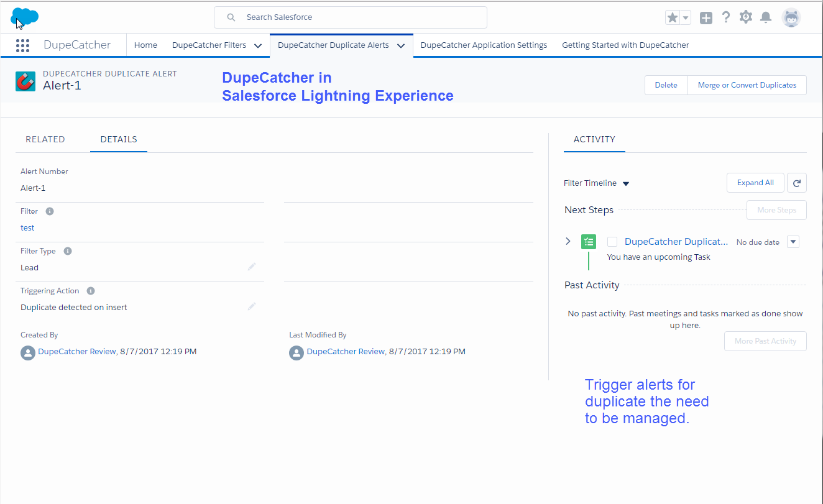Click the Expand All button
Image resolution: width=823 pixels, height=504 pixels.
(x=755, y=183)
